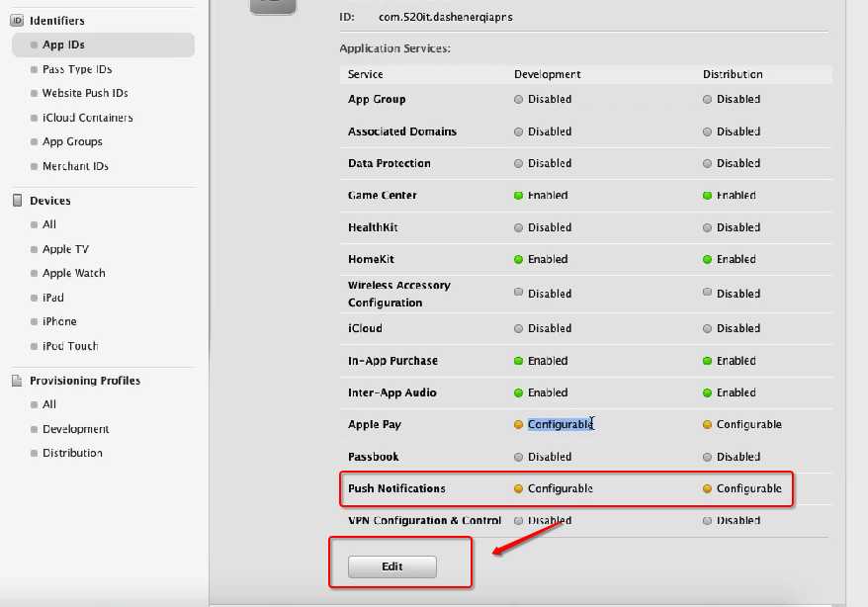Click highlighted Apple Pay Configurable text

tap(560, 425)
